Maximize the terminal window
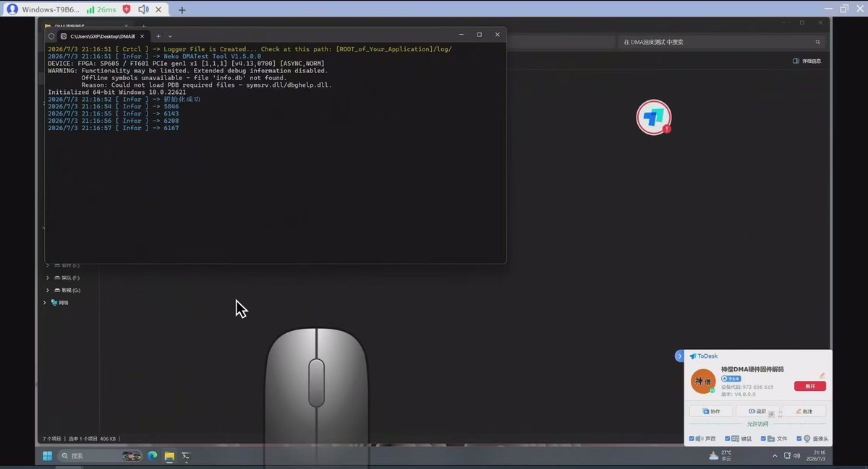Image resolution: width=868 pixels, height=469 pixels. coord(479,35)
